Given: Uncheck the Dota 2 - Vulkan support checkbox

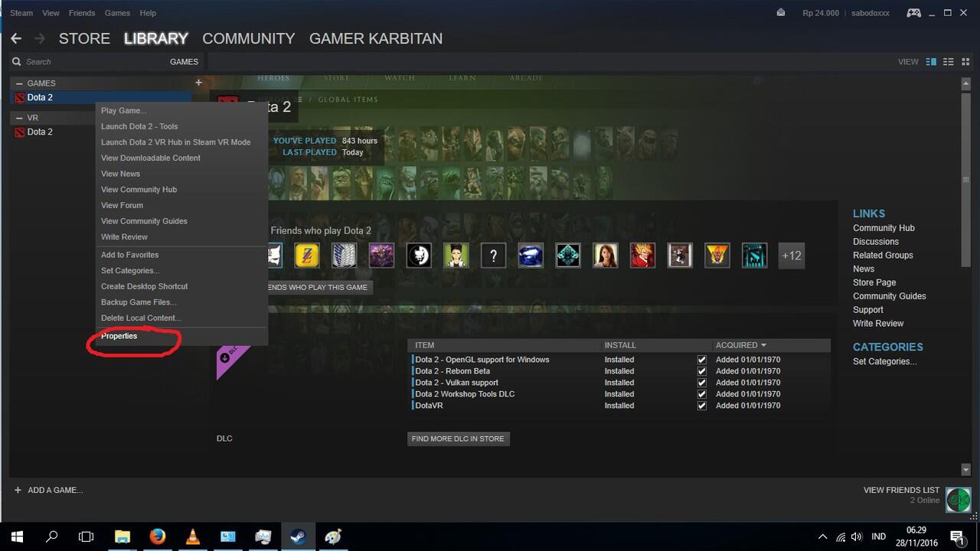Looking at the screenshot, I should pos(702,383).
